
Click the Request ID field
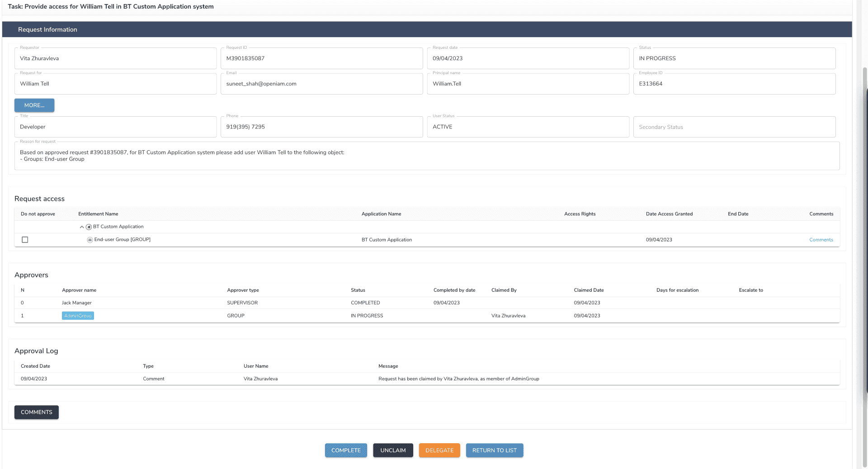click(321, 58)
